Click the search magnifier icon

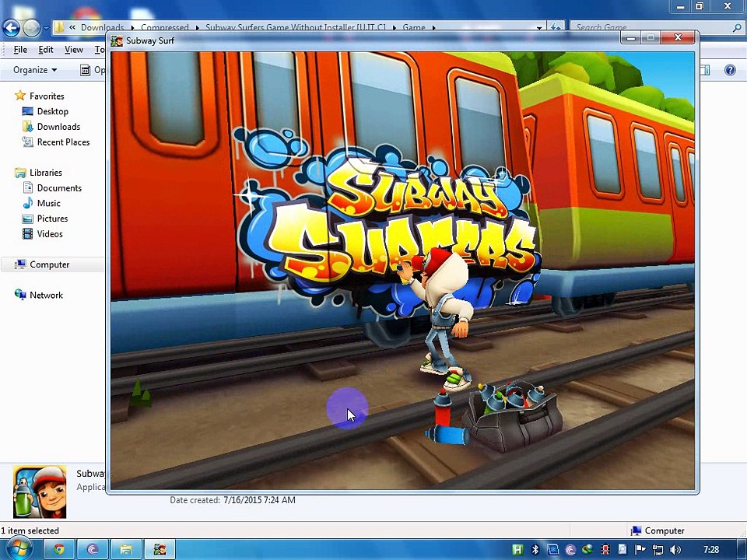click(737, 28)
